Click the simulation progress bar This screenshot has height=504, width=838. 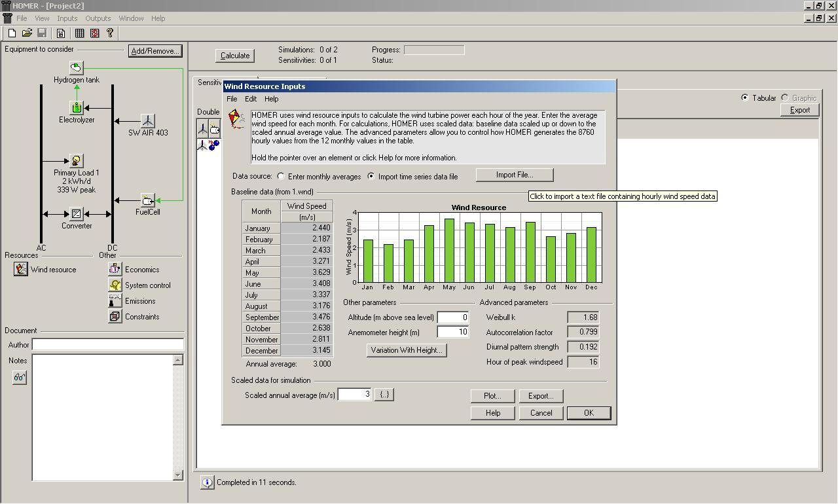434,50
